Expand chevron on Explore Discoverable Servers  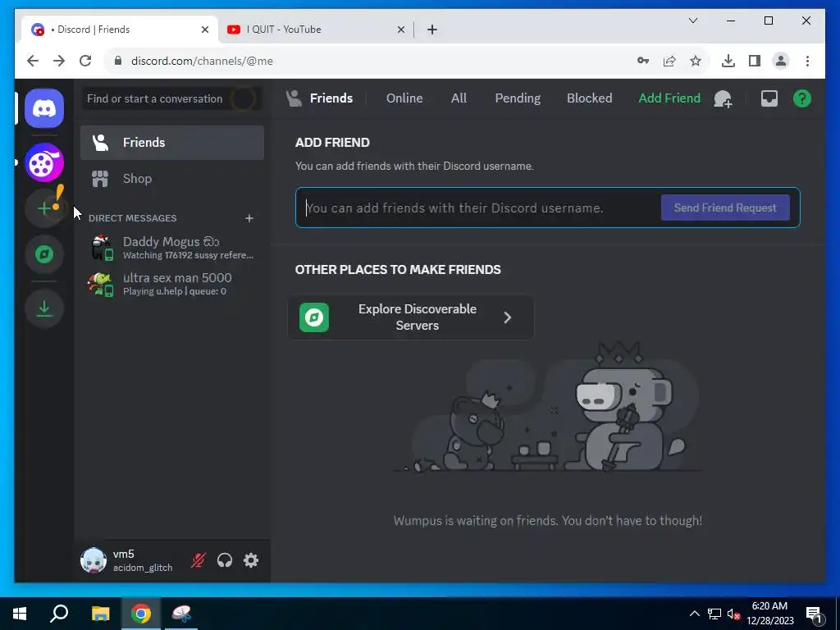[507, 317]
